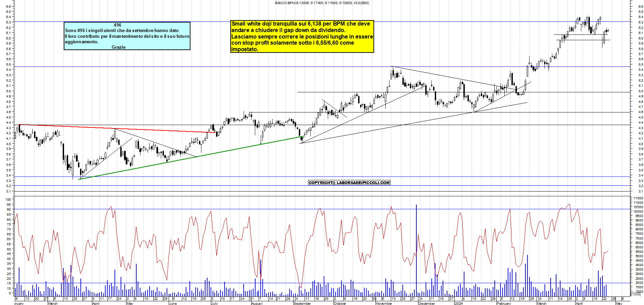The width and height of the screenshot is (644, 305).
Task: Click 'Small white doji tranquilla' annotation line
Action: 301,24
